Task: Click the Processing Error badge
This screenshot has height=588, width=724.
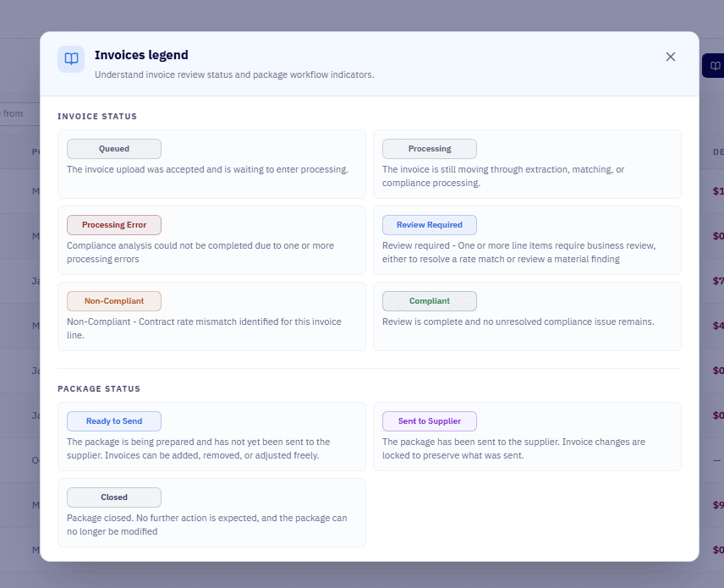Action: click(x=114, y=225)
